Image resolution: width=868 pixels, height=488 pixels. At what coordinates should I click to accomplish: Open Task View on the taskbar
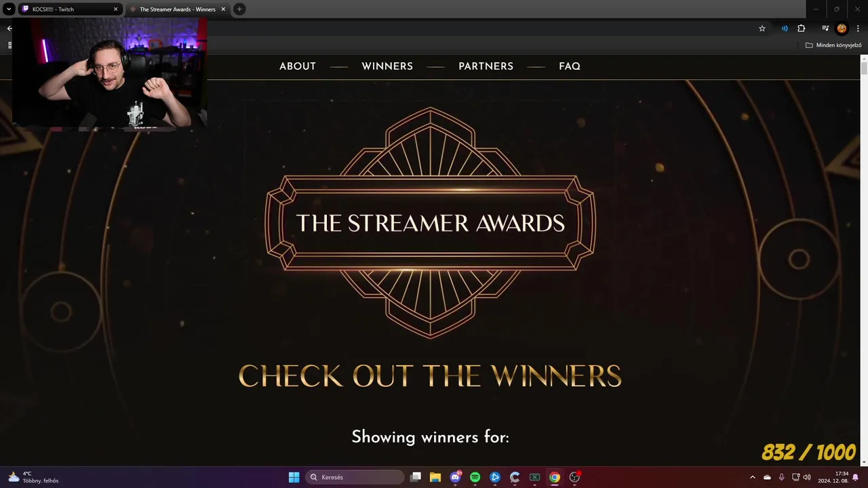pyautogui.click(x=416, y=477)
